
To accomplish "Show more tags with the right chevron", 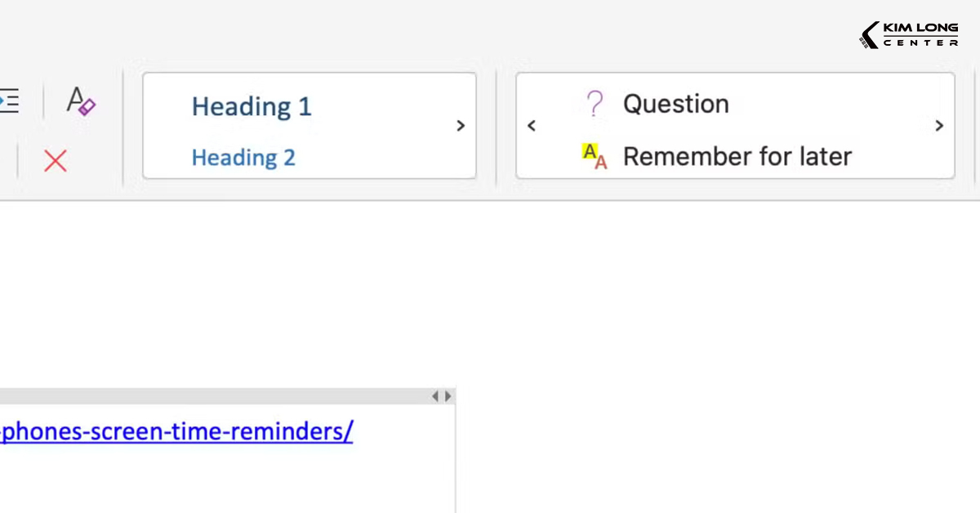I will pos(939,126).
